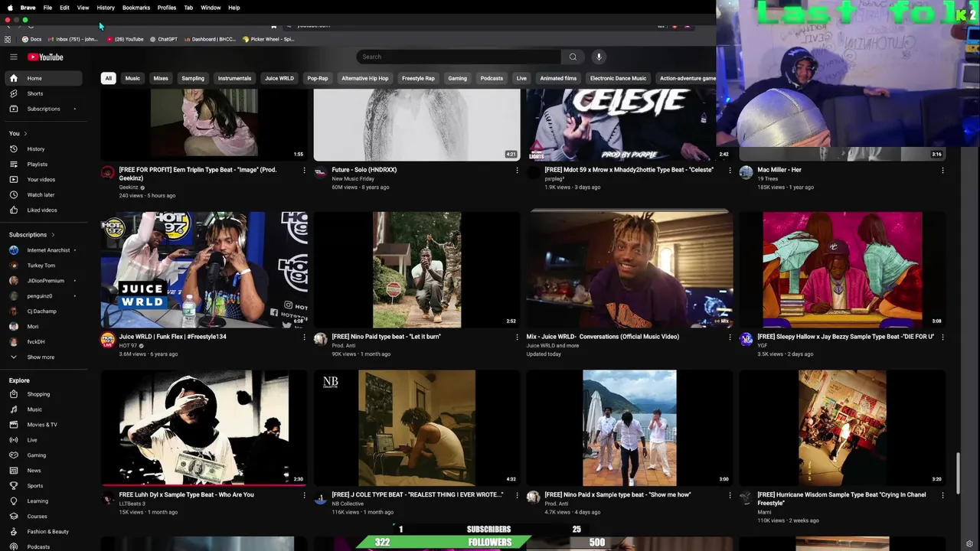Click in the YouTube search field

tap(459, 57)
